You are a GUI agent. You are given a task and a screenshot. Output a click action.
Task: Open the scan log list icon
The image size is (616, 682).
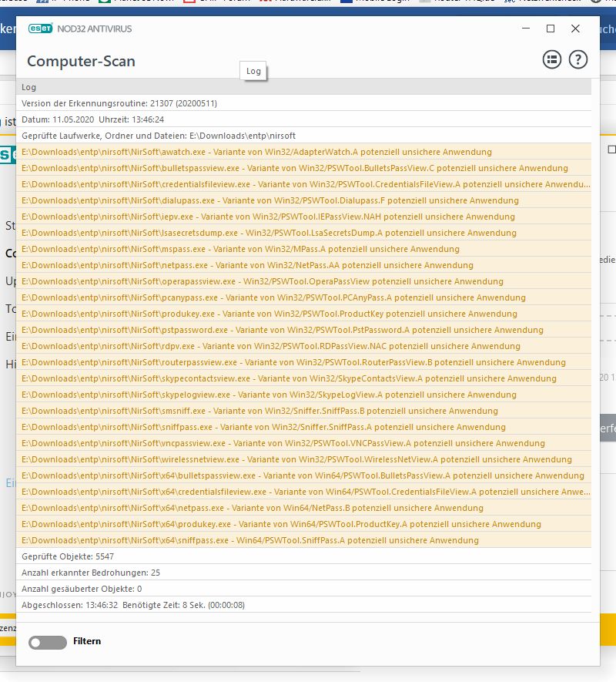pos(551,59)
